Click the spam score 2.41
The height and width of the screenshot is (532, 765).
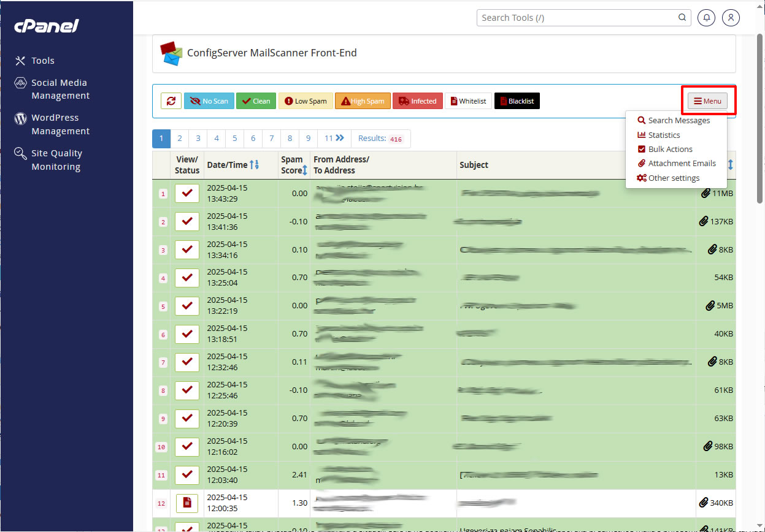click(x=299, y=474)
